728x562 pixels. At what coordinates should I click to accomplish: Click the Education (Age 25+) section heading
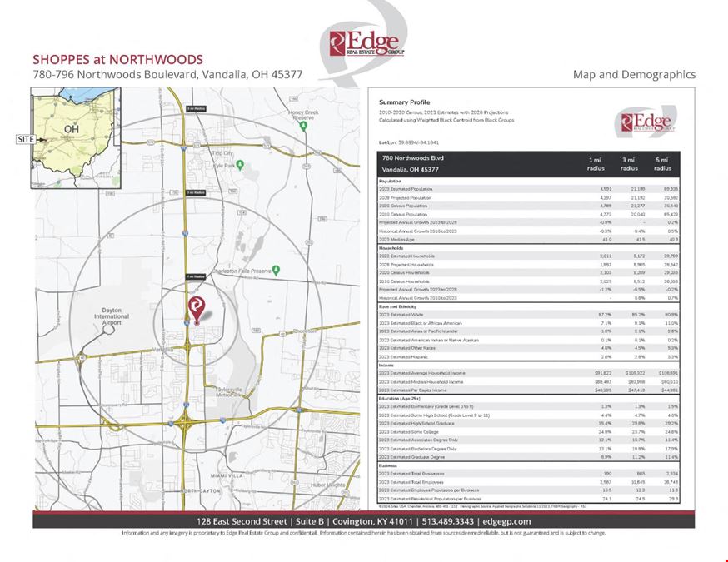coord(399,399)
